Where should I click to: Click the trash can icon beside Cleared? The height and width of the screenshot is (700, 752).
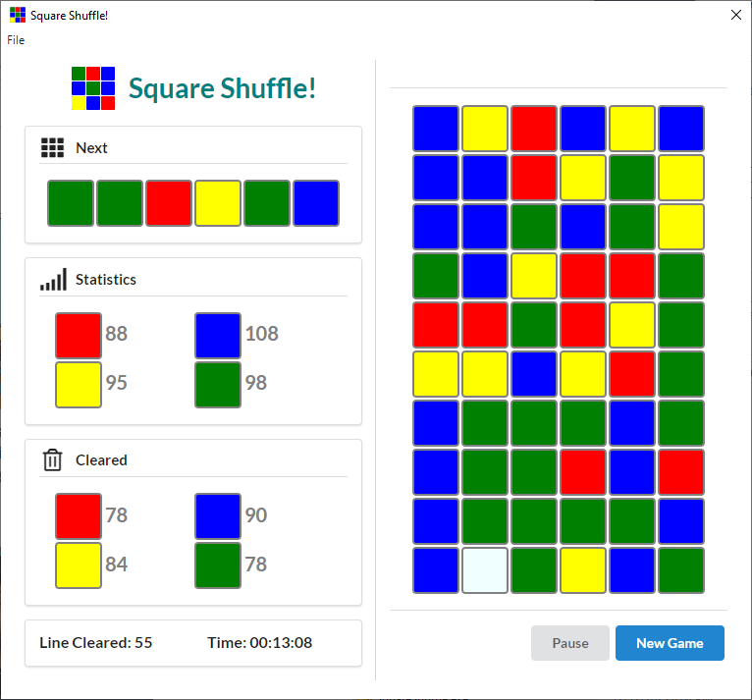(52, 459)
